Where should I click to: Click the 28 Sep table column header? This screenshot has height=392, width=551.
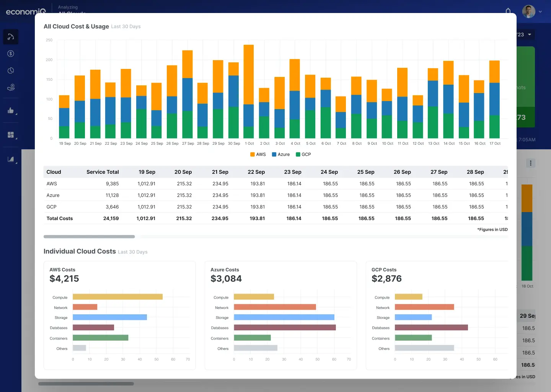coord(475,172)
